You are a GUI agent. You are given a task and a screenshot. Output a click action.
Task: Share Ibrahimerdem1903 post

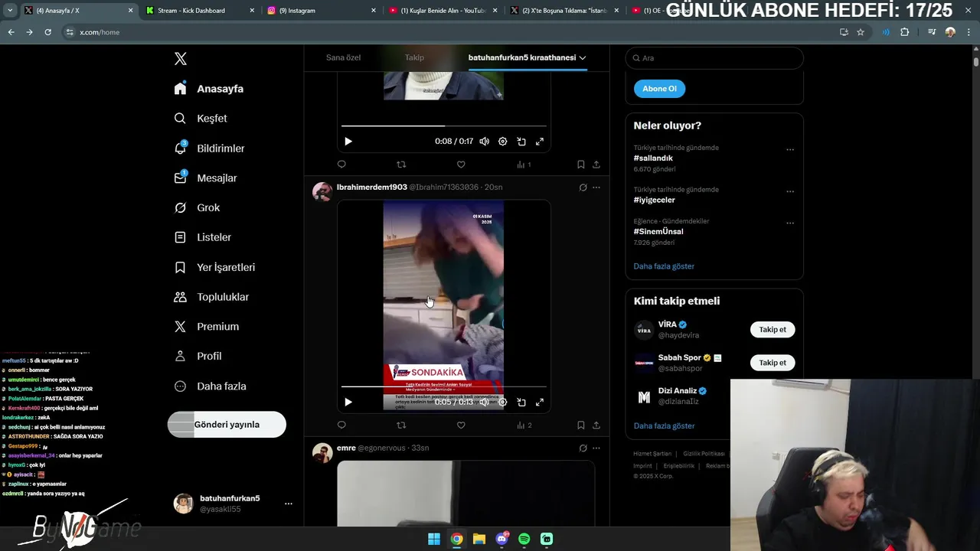(x=596, y=425)
